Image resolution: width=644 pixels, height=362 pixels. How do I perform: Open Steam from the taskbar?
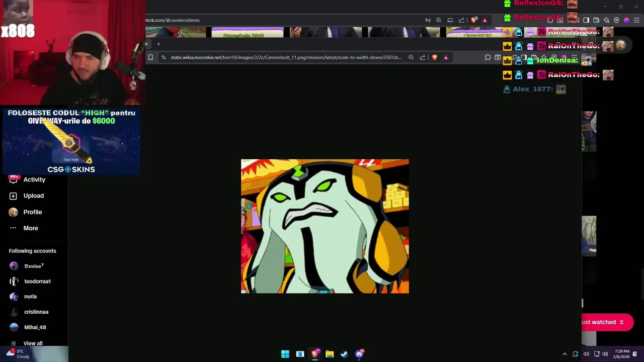tap(344, 354)
